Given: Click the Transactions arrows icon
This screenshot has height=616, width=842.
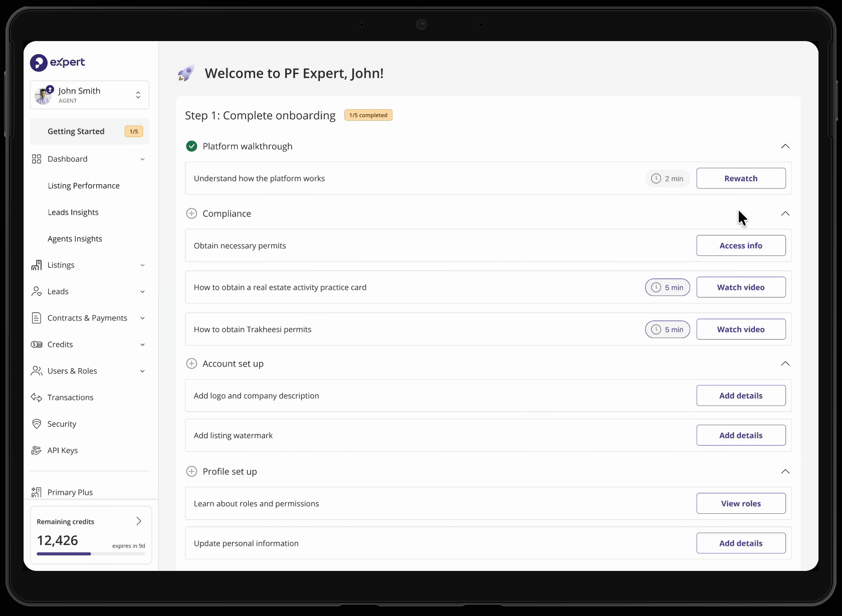Looking at the screenshot, I should [37, 398].
